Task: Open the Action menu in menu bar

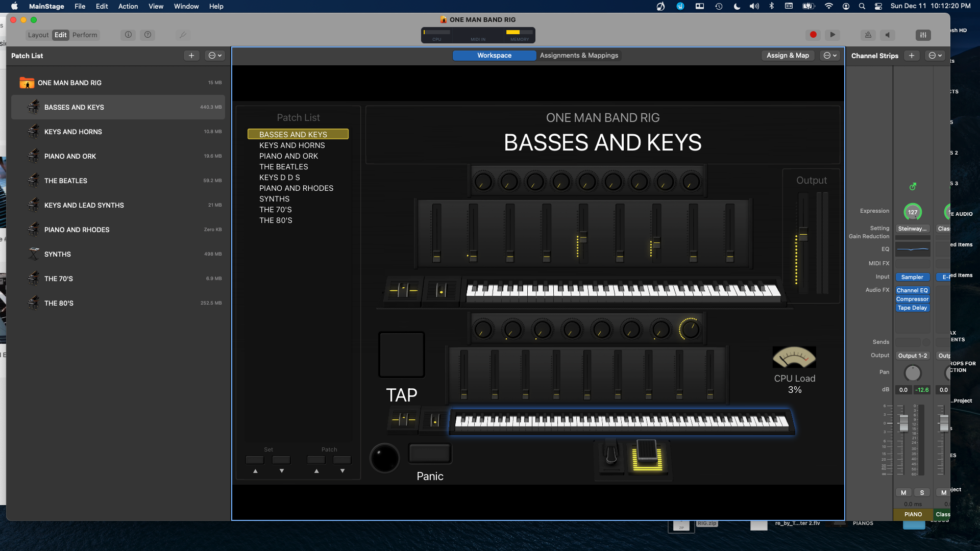Action: tap(128, 6)
